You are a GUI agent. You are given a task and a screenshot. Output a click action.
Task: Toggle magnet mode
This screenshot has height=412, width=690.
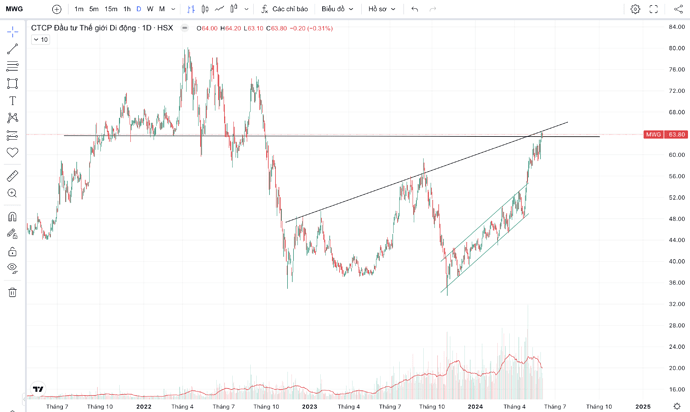[x=12, y=217]
